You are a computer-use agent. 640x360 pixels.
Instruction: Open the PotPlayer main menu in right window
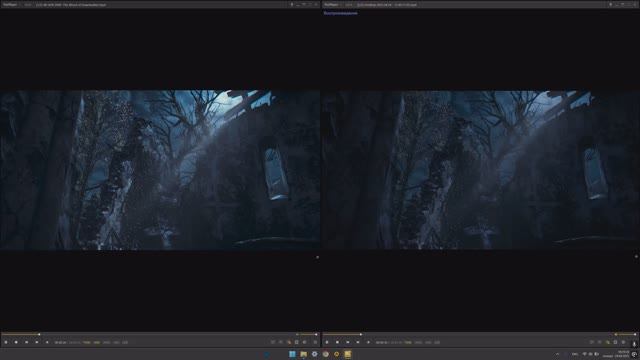click(331, 4)
